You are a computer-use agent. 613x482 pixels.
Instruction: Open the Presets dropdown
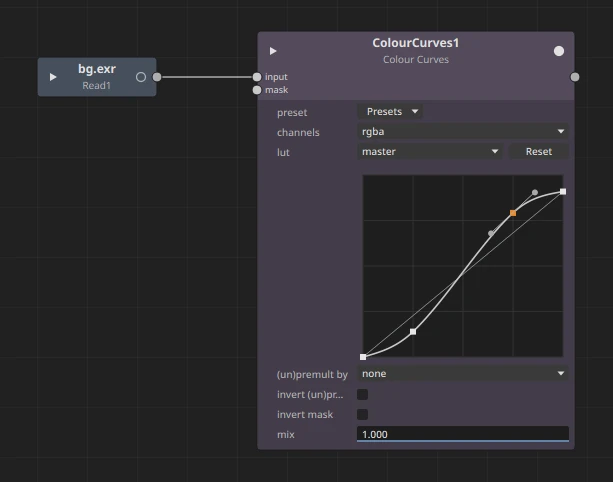(x=391, y=112)
